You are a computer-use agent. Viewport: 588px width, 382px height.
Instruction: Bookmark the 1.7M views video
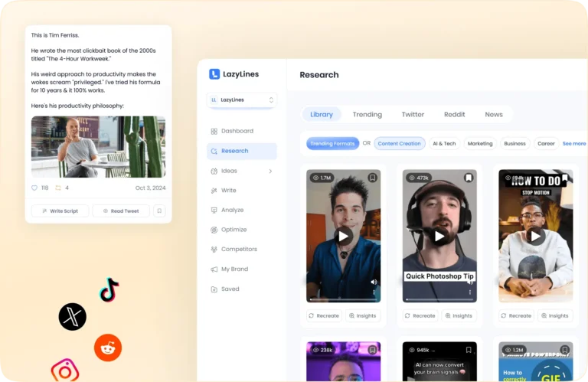coord(372,178)
